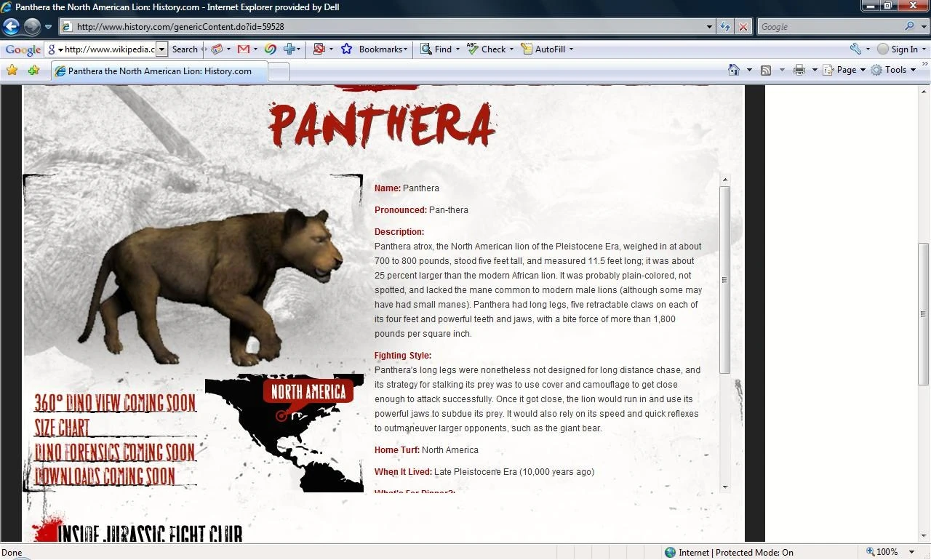Select the Panthera the North American Lion tab
This screenshot has width=931, height=560.
(x=159, y=71)
